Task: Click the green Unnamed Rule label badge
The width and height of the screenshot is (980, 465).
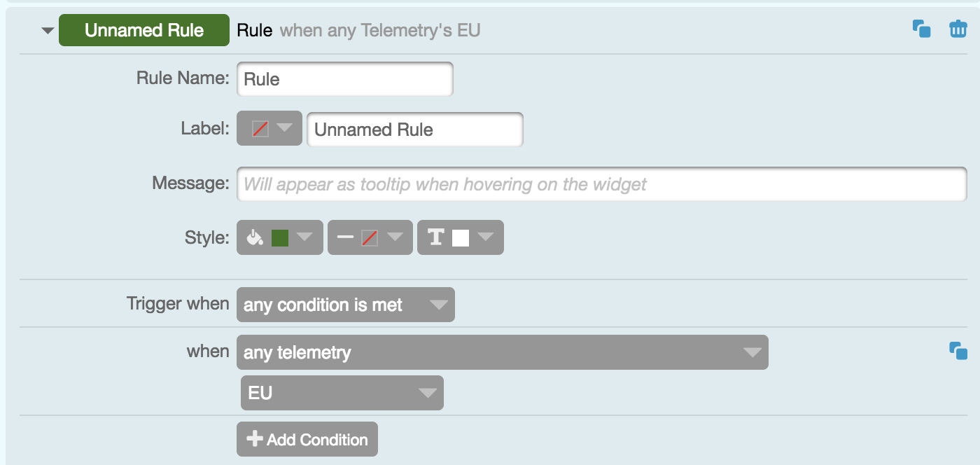Action: (143, 29)
